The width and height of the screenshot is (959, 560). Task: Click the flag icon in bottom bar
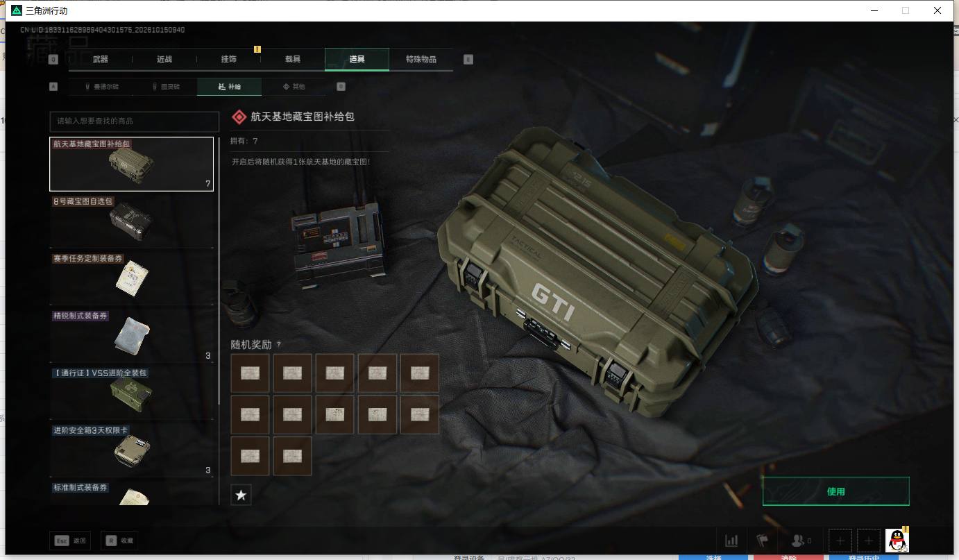click(x=763, y=541)
